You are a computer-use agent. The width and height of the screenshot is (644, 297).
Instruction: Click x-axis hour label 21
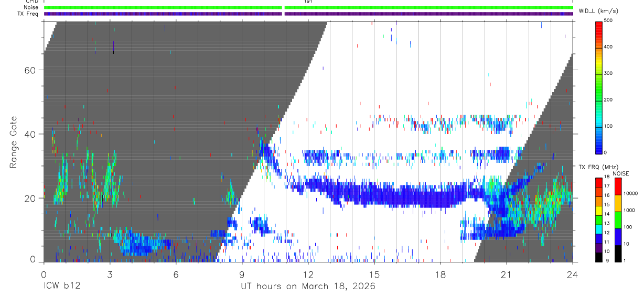tap(506, 273)
